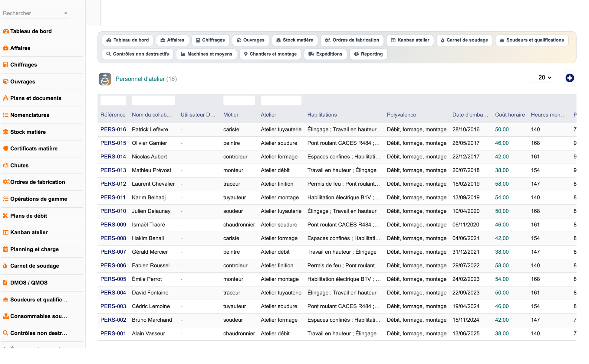This screenshot has height=364, width=589.
Task: Select the Olivier Garnier name cell
Action: point(150,143)
